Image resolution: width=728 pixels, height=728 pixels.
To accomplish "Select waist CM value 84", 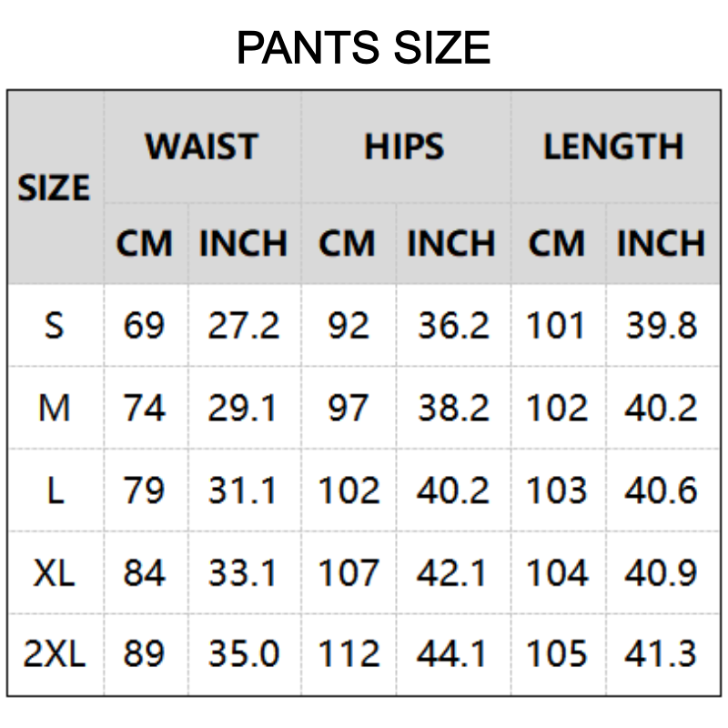I will (x=145, y=572).
